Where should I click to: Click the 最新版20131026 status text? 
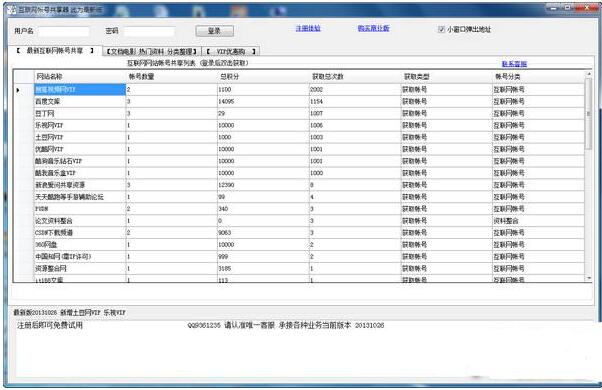point(69,312)
